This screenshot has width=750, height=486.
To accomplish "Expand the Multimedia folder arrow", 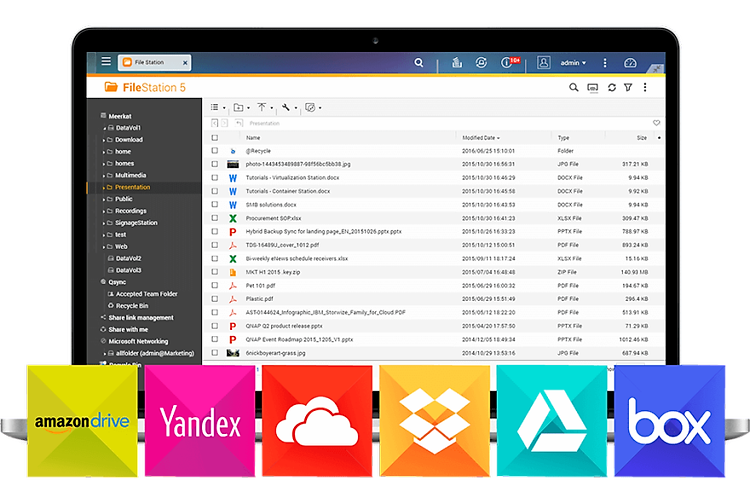I will [x=103, y=176].
